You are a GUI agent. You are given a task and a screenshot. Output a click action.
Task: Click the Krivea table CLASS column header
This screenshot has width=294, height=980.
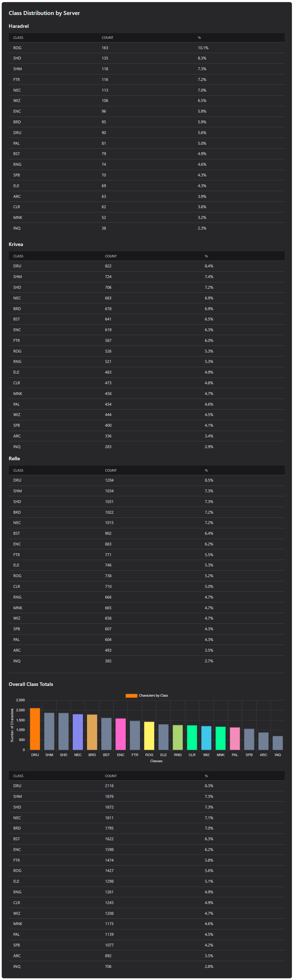[18, 256]
